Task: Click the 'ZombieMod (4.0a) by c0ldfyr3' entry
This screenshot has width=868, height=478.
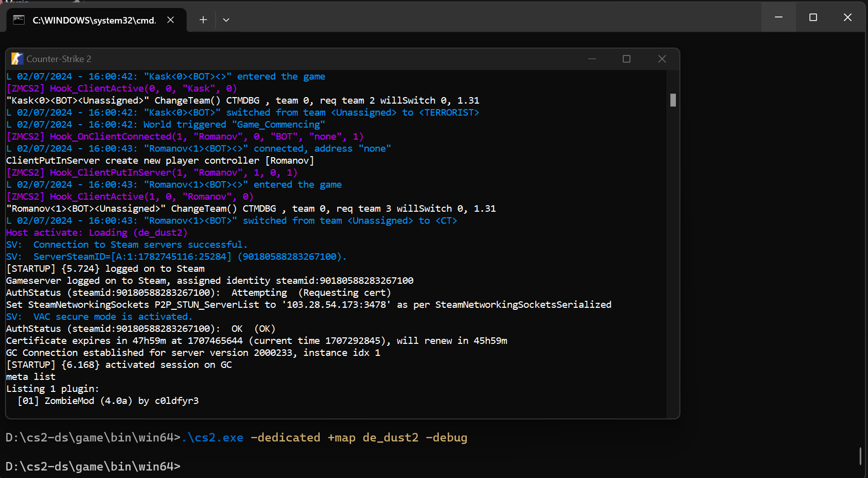Action: (108, 401)
